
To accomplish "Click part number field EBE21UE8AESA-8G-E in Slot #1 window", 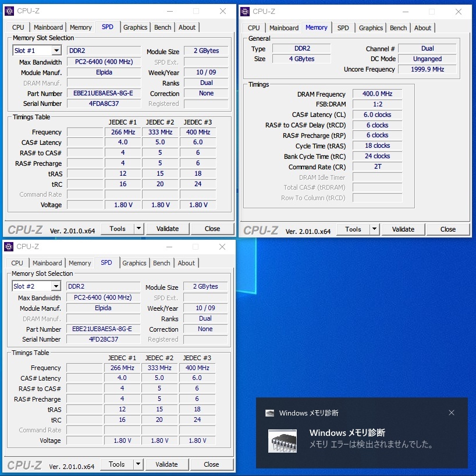I will click(x=104, y=93).
